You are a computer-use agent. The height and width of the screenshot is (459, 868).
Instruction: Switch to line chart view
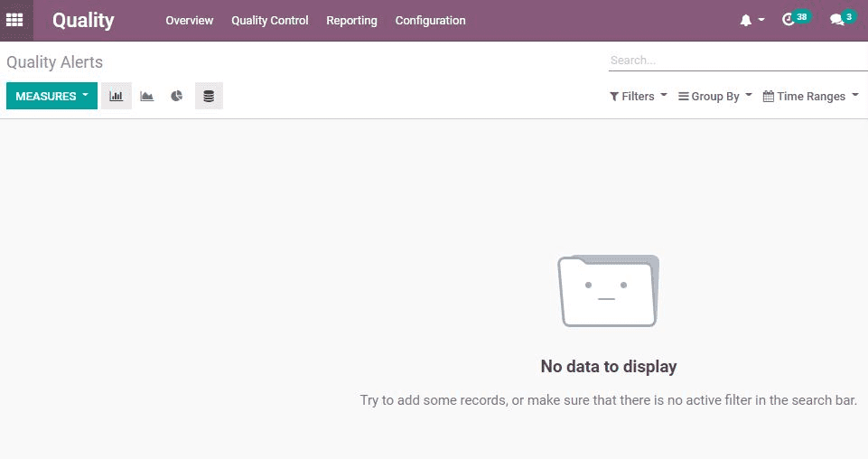146,96
